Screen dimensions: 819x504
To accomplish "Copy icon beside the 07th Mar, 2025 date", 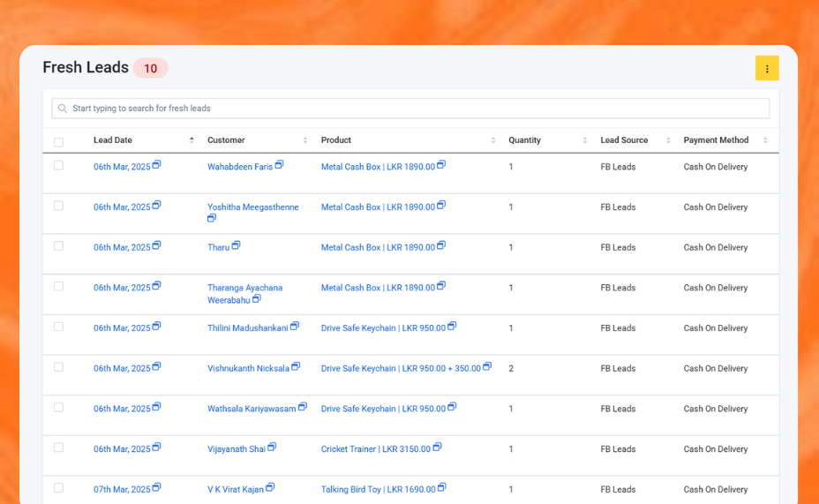I will click(x=157, y=487).
